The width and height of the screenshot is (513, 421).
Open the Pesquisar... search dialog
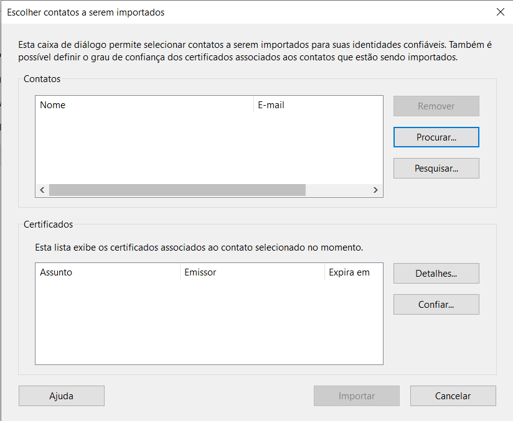(436, 168)
